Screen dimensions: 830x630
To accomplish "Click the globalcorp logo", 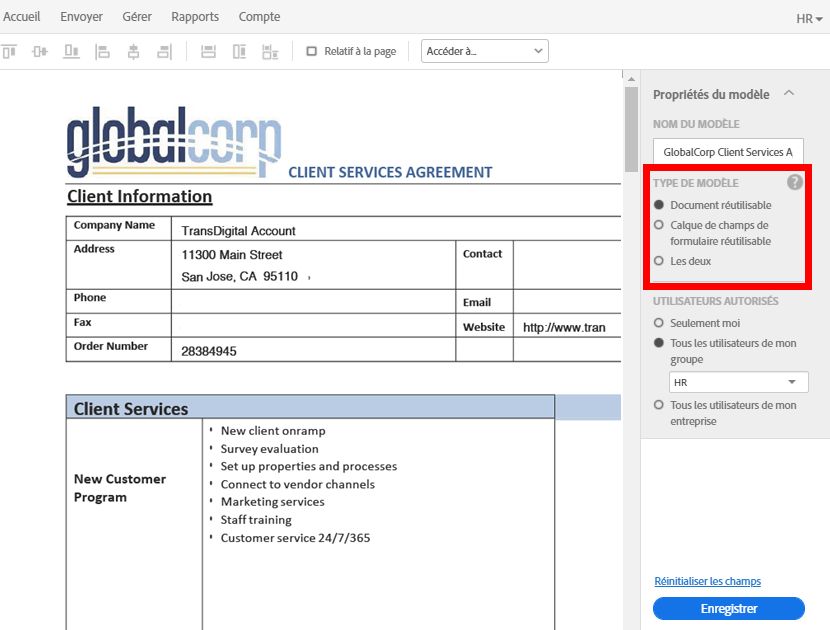I will click(x=174, y=142).
